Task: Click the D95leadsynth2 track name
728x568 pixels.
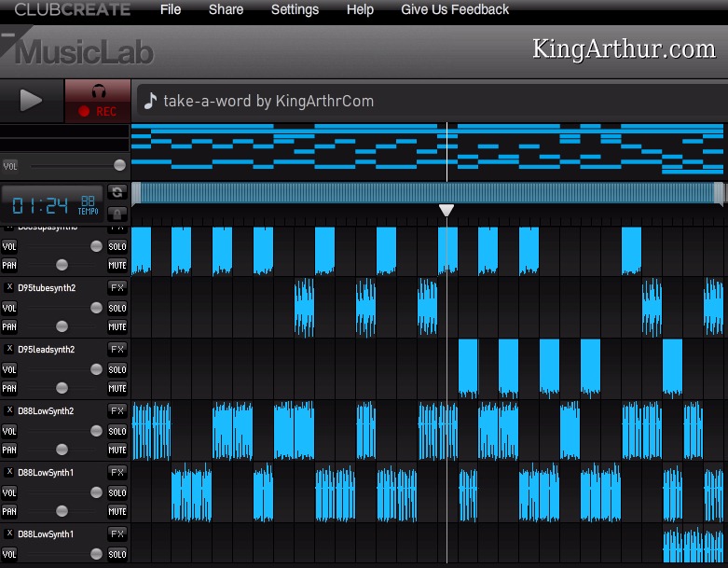Action: coord(46,349)
